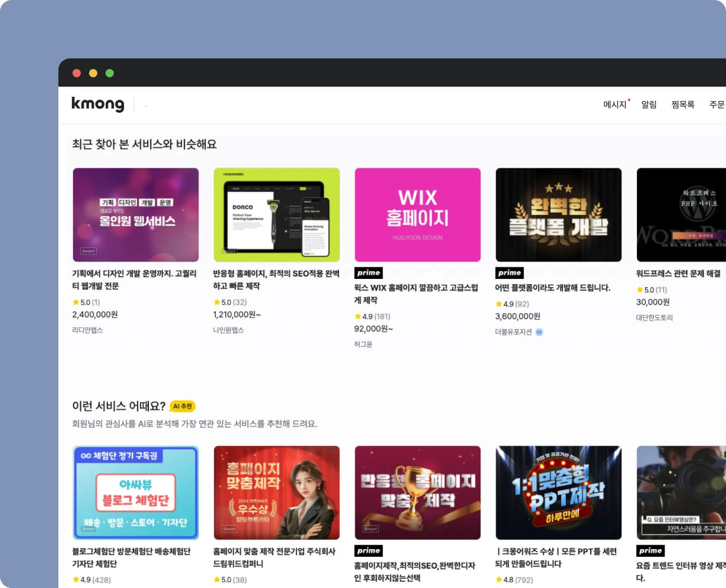Click the star rating 4.9 (181)

coord(373,316)
